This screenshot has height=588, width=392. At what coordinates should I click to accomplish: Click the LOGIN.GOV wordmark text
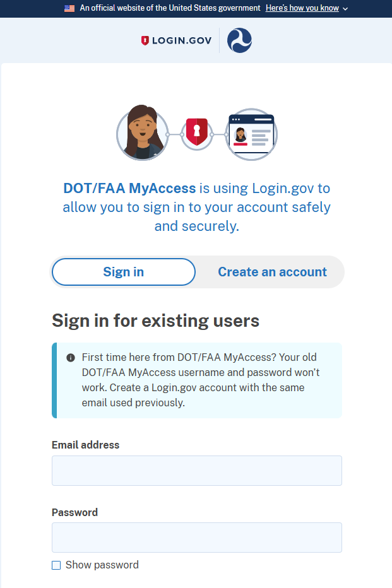click(181, 40)
